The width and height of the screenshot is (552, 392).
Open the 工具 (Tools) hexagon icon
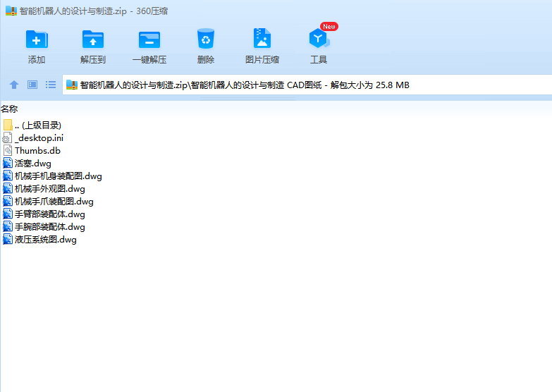pos(319,38)
